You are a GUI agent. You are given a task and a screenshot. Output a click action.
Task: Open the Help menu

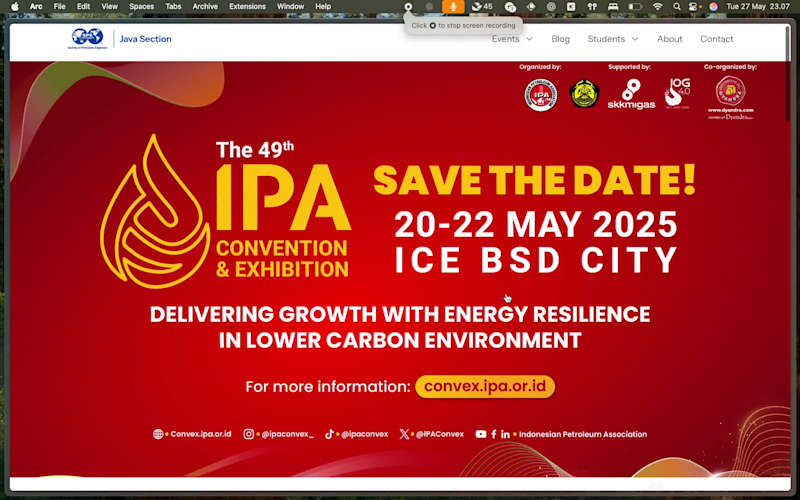coord(323,7)
